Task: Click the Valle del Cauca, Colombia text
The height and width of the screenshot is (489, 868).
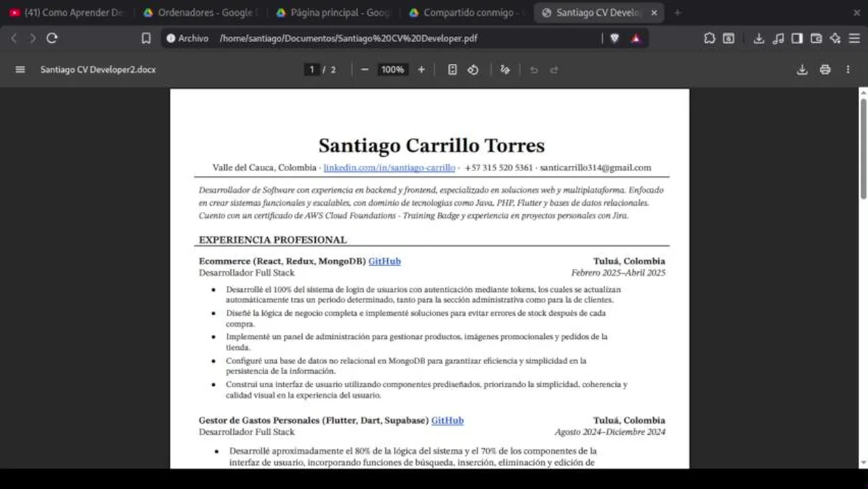Action: pyautogui.click(x=264, y=168)
